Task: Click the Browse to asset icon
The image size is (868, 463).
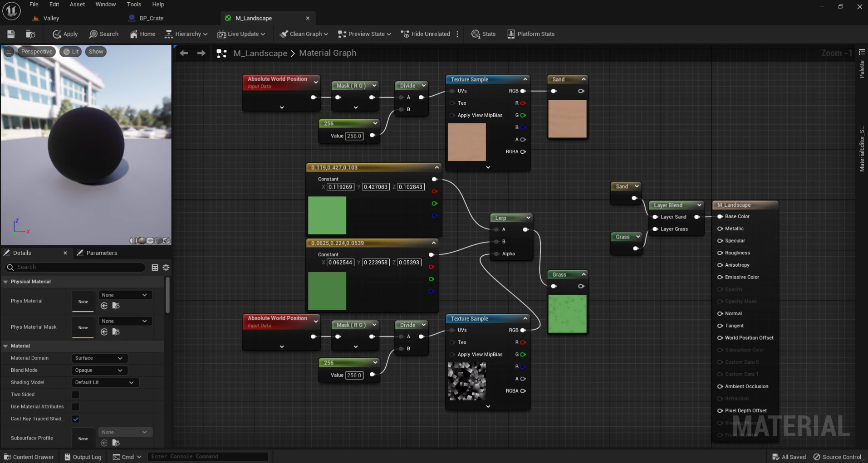Action: pos(31,34)
